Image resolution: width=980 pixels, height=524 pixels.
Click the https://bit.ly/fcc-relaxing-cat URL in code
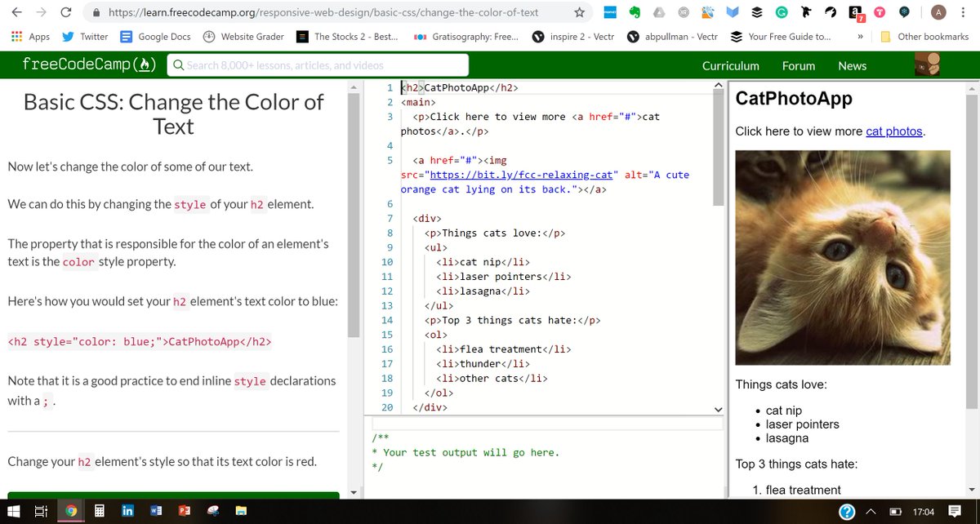(521, 175)
